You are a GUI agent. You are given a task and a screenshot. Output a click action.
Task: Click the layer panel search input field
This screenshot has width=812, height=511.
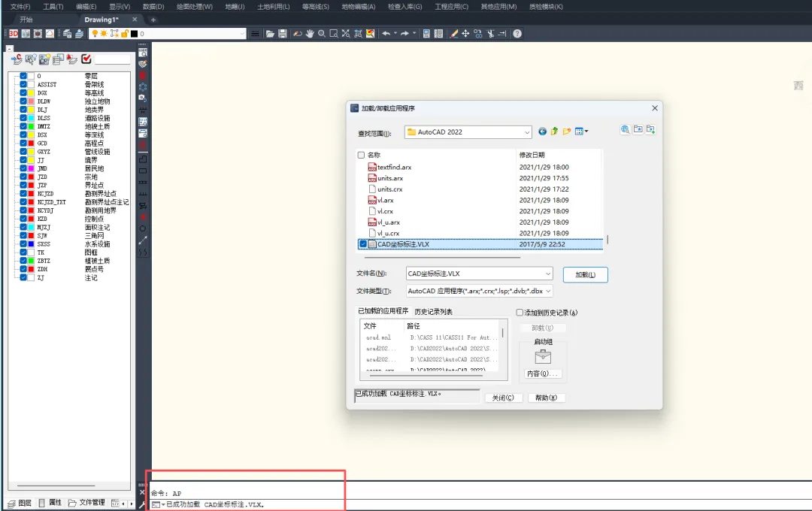[x=112, y=59]
